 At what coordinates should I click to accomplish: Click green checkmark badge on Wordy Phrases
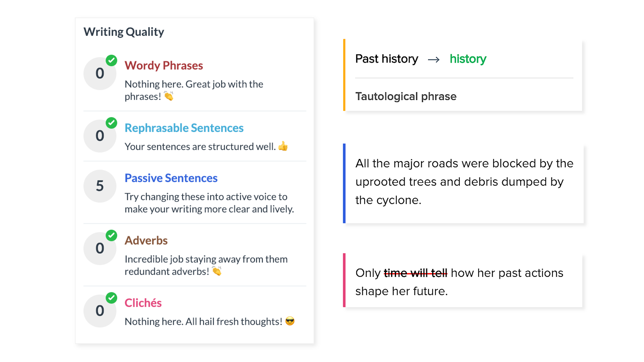coord(111,60)
